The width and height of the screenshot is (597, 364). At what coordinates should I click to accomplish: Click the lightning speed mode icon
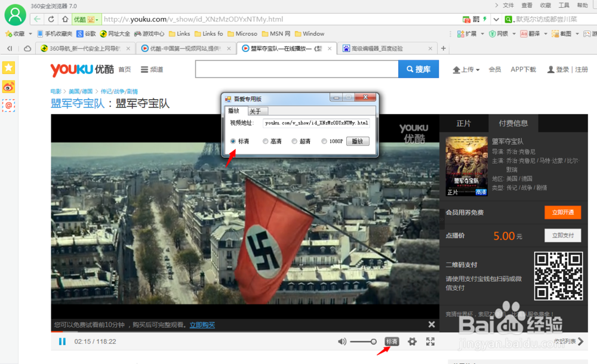point(485,19)
